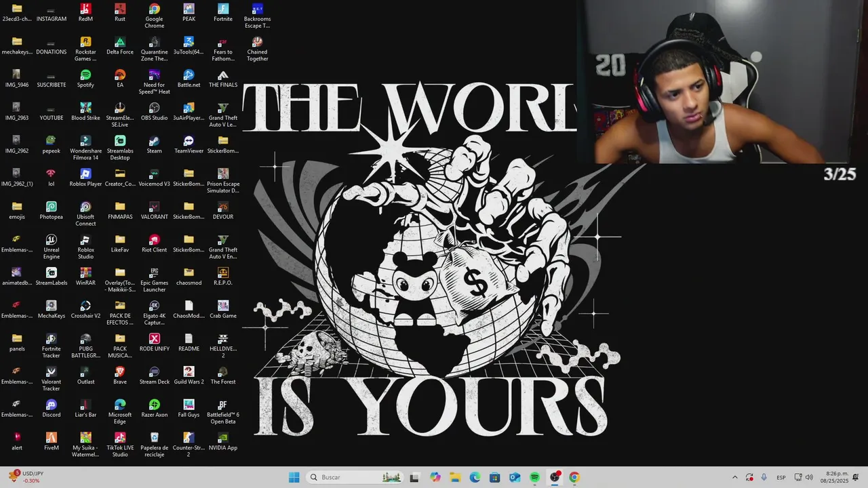
Task: Open Spotify from the taskbar
Action: click(534, 477)
